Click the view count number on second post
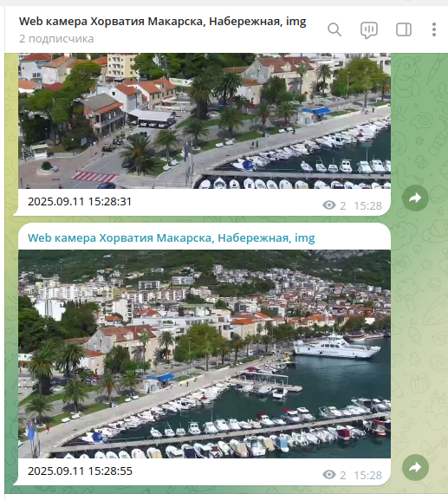This screenshot has height=500, width=448. pos(343,476)
